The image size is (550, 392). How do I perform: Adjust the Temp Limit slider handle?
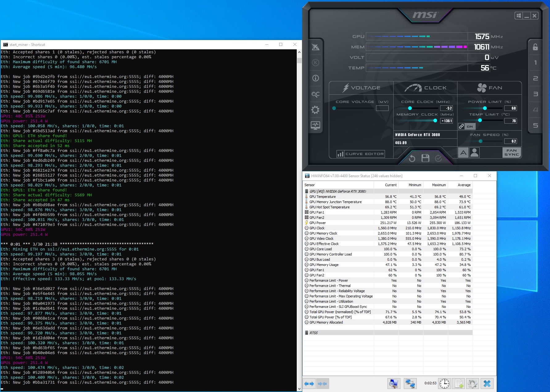(x=480, y=120)
